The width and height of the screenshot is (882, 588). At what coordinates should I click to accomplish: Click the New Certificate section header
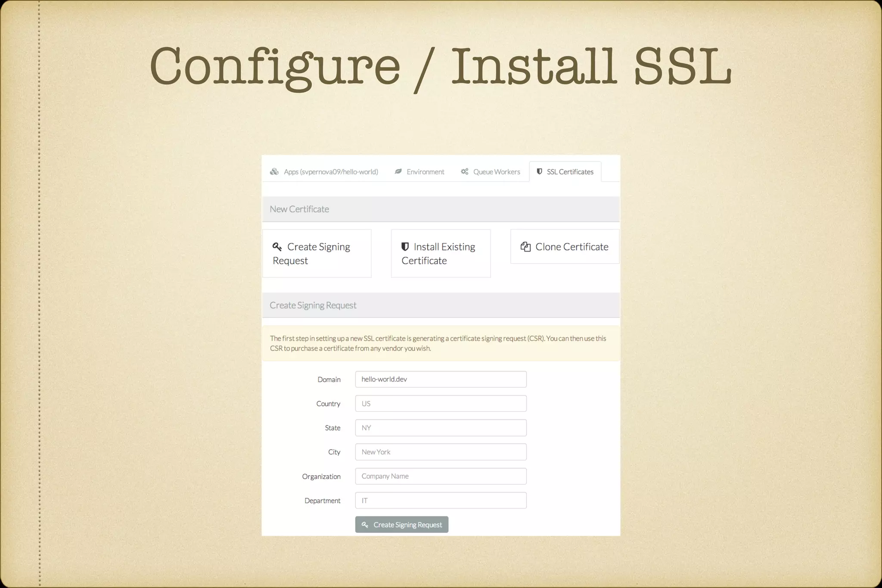tap(441, 209)
